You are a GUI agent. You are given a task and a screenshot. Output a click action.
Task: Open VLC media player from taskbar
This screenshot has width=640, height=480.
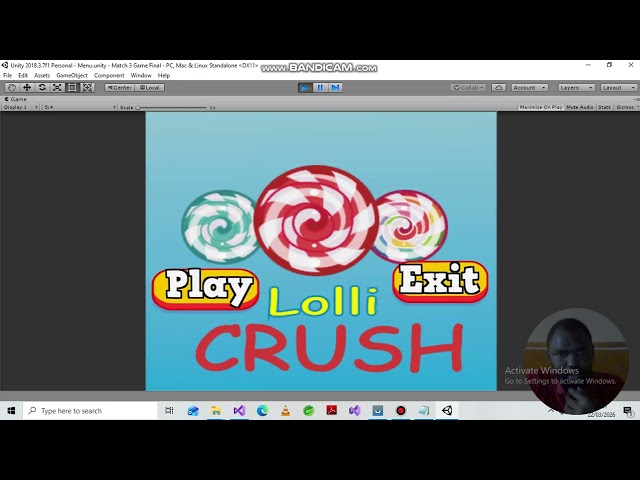click(285, 411)
